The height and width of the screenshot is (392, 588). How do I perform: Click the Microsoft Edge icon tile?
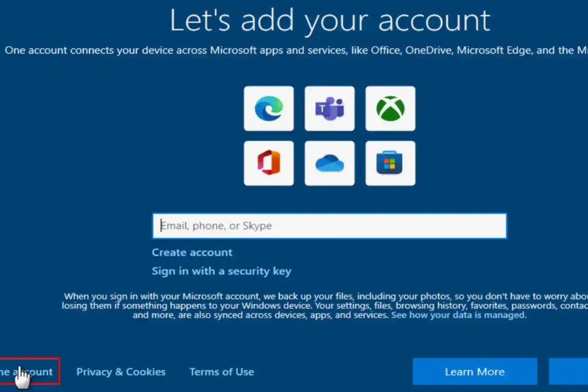coord(269,108)
